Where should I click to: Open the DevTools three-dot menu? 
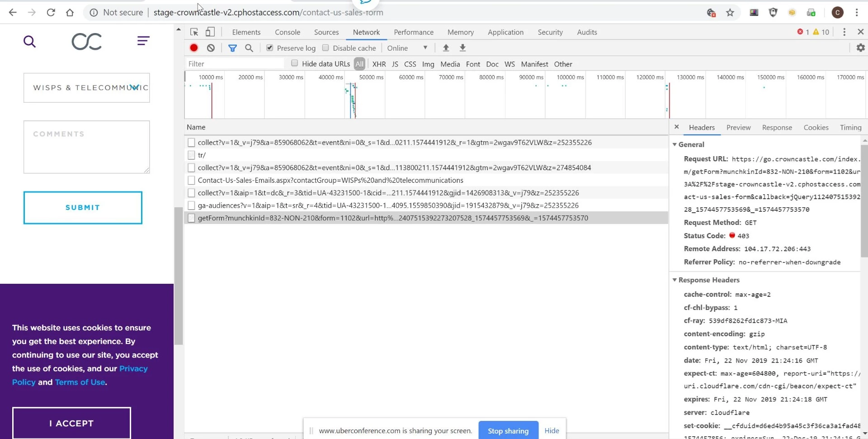[x=844, y=32]
